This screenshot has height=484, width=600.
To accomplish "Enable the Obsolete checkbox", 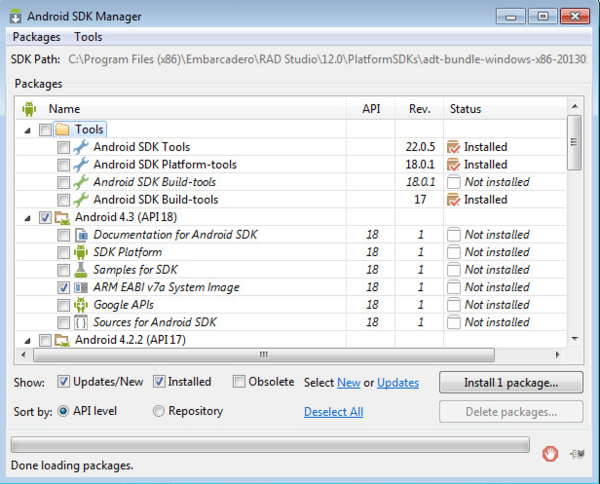I will point(239,382).
